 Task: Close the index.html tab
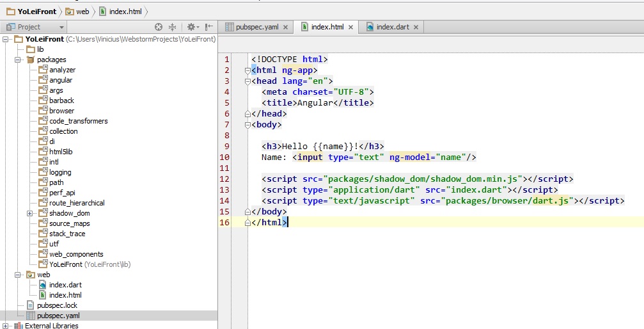[350, 27]
